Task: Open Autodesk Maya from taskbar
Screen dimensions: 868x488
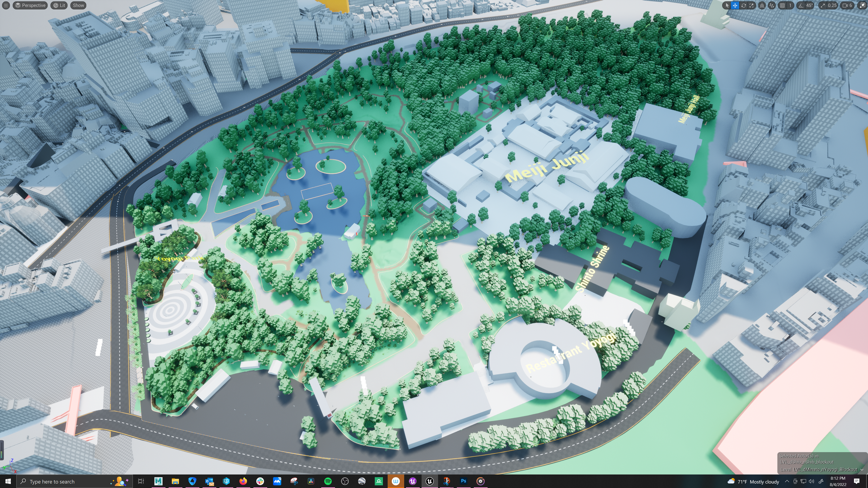Action: (x=158, y=481)
